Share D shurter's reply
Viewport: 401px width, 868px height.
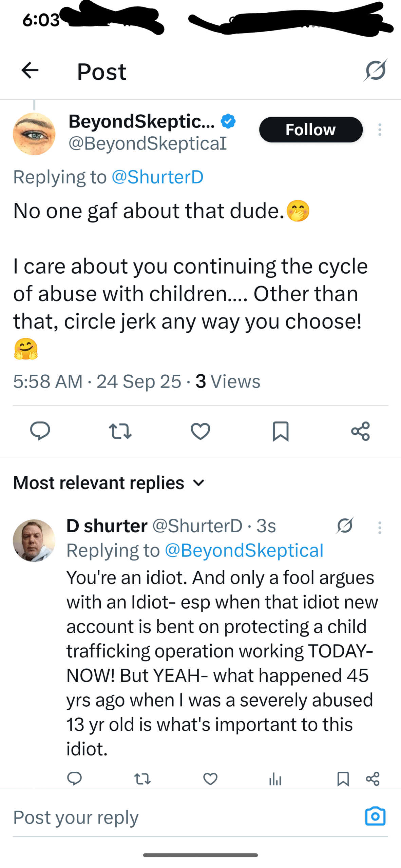coord(373,778)
